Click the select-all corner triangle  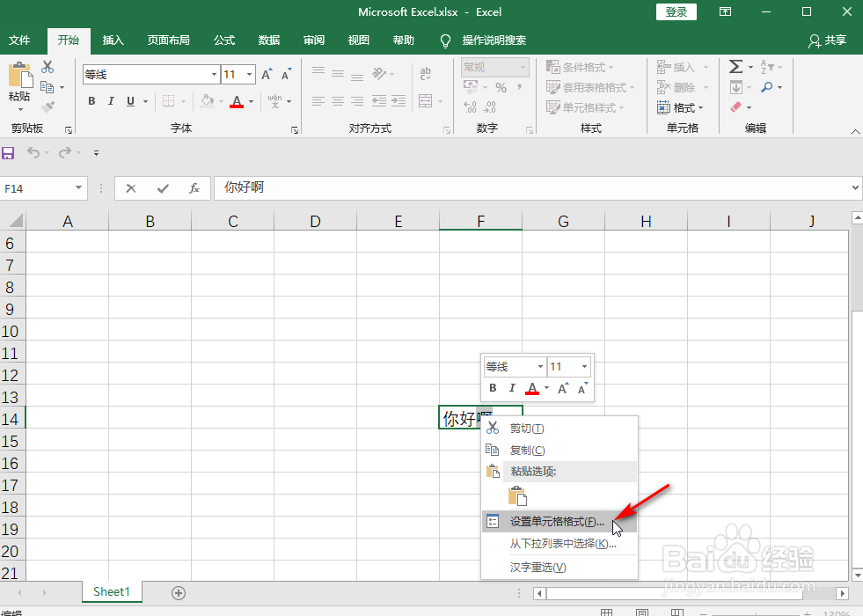coord(16,221)
